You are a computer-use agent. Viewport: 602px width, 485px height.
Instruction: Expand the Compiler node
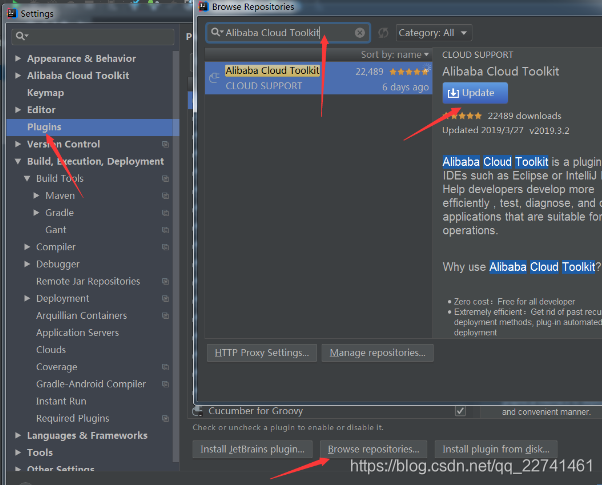[x=27, y=247]
